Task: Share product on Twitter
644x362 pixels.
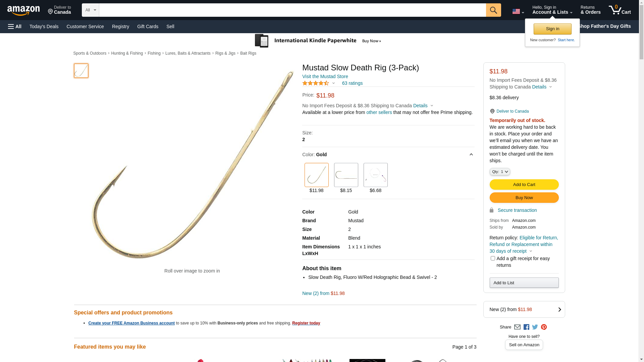Action: [535, 327]
